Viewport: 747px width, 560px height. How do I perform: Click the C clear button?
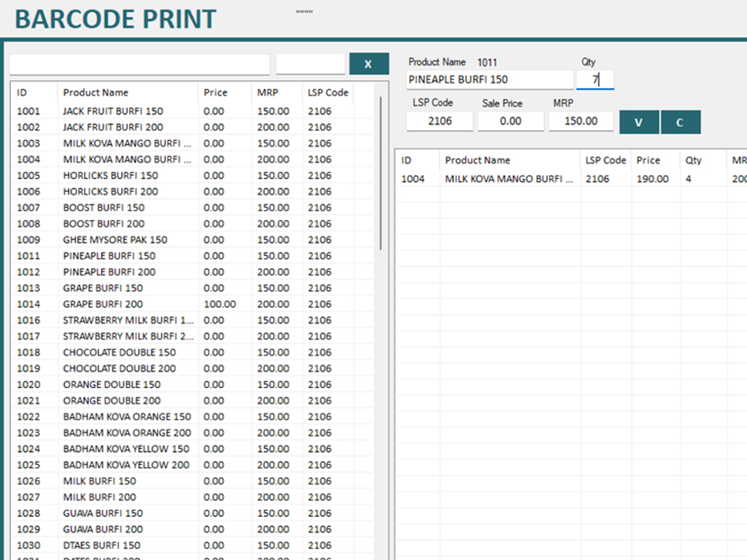point(681,122)
